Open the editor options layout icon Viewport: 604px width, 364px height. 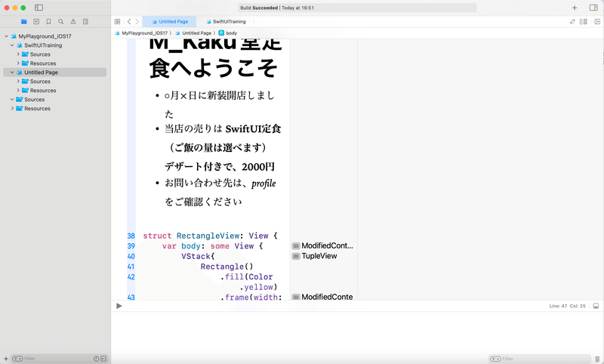(584, 22)
